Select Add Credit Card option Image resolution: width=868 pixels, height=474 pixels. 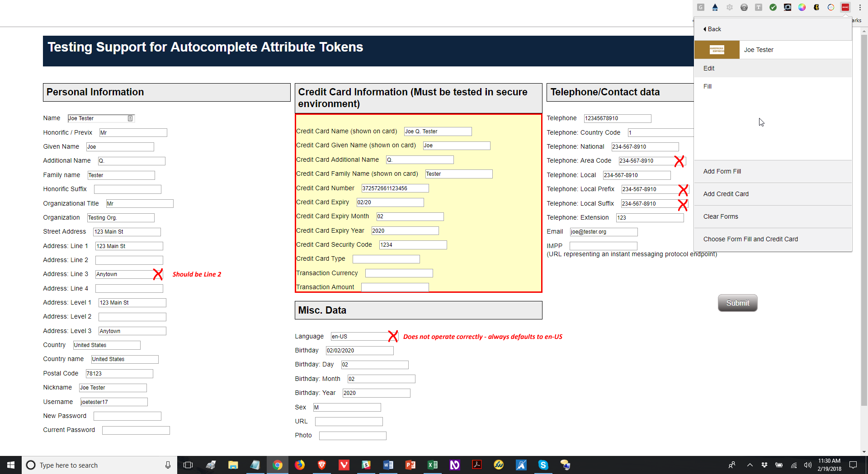[x=726, y=194]
